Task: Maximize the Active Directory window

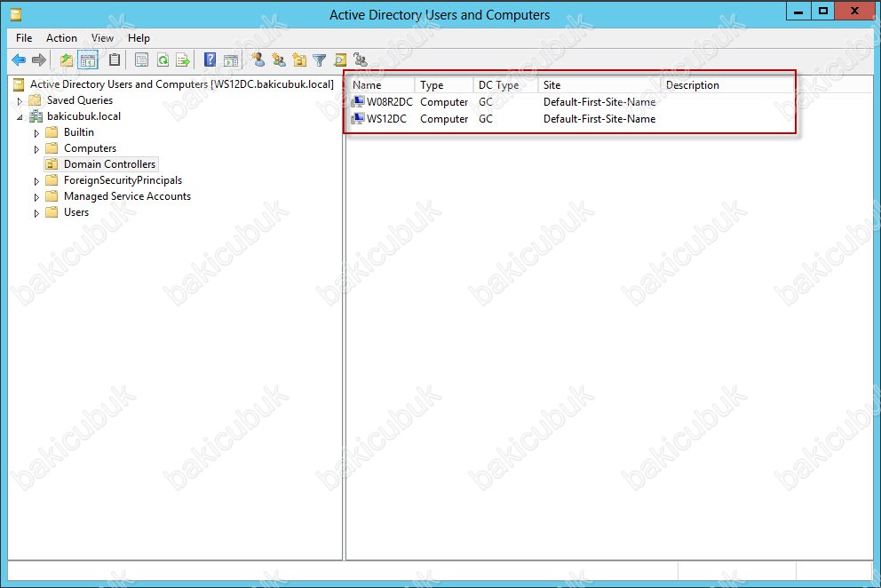Action: (x=823, y=12)
